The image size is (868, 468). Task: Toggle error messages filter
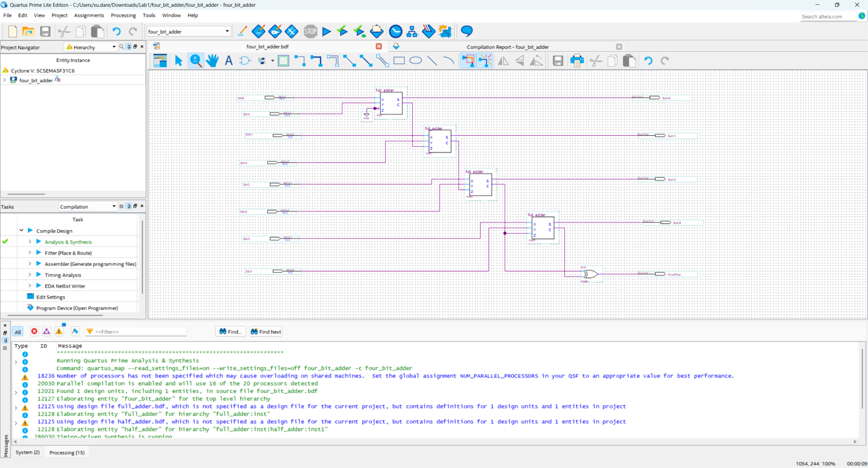(34, 332)
